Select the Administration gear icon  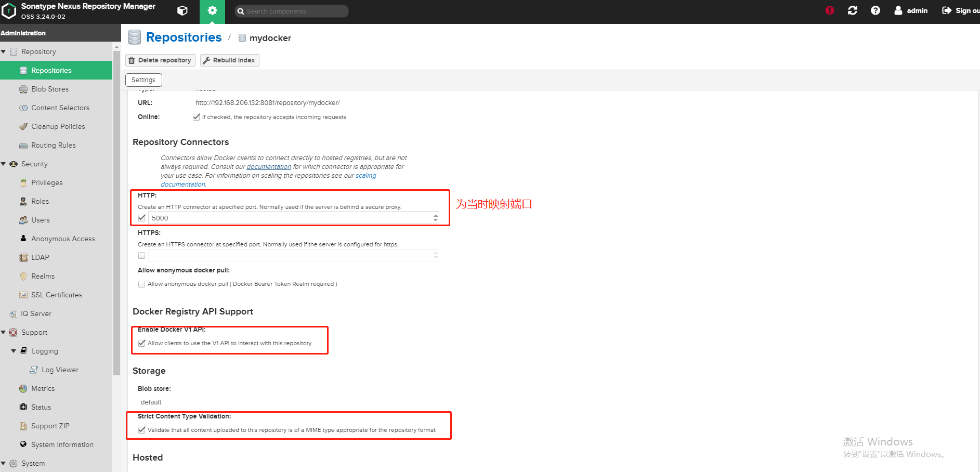(212, 11)
